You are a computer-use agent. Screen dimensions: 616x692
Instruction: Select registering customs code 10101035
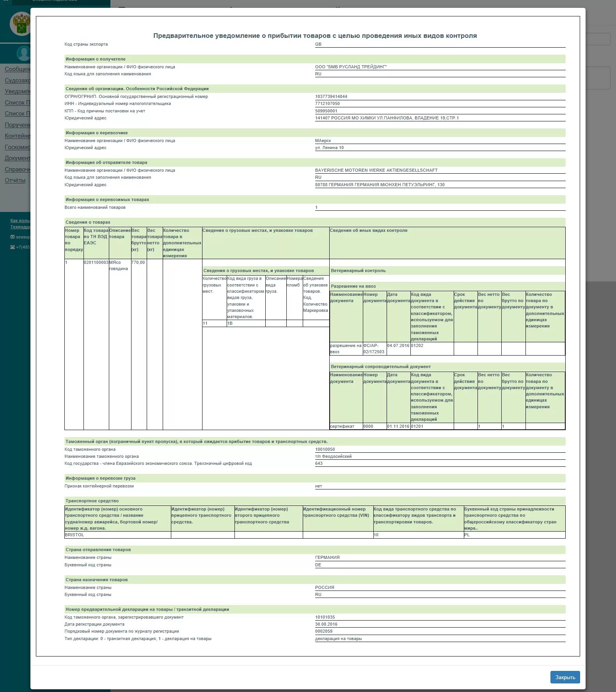325,617
